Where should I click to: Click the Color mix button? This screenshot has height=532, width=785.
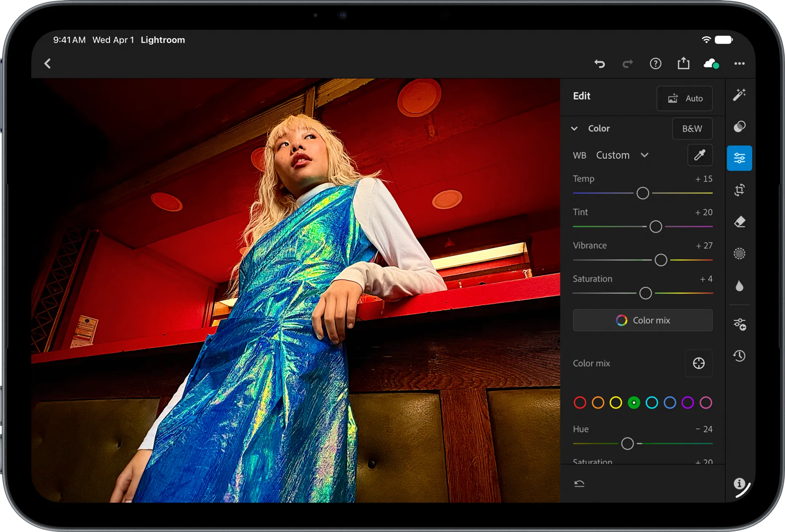click(x=643, y=320)
